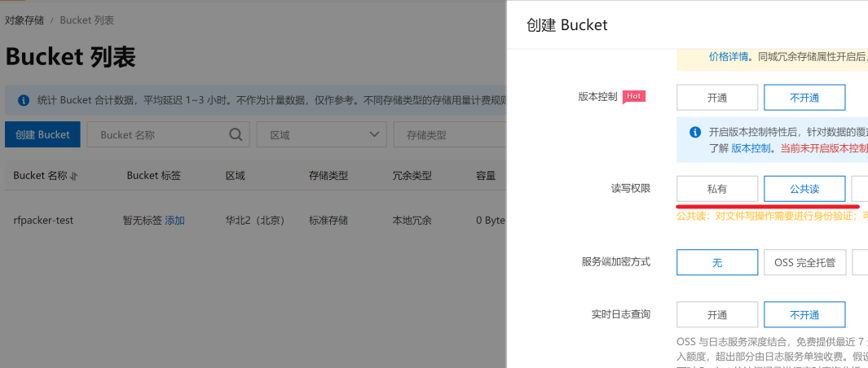Set 读写权限 to 私有
This screenshot has width=868, height=368.
pyautogui.click(x=717, y=189)
